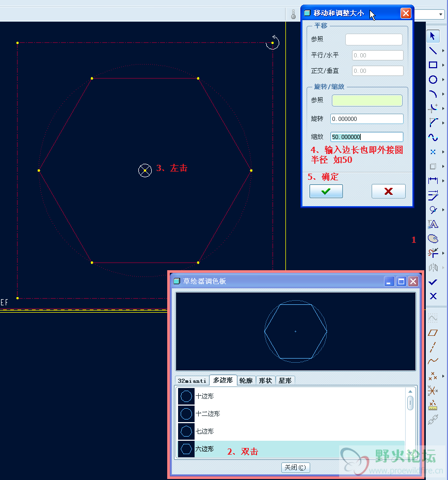Viewport: 448px width, 480px height.
Task: Click the 旋转 rotation input field
Action: (x=366, y=119)
